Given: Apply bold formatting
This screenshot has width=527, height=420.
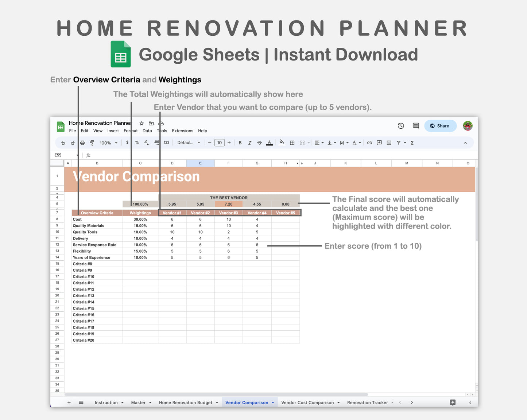Looking at the screenshot, I should click(x=240, y=143).
